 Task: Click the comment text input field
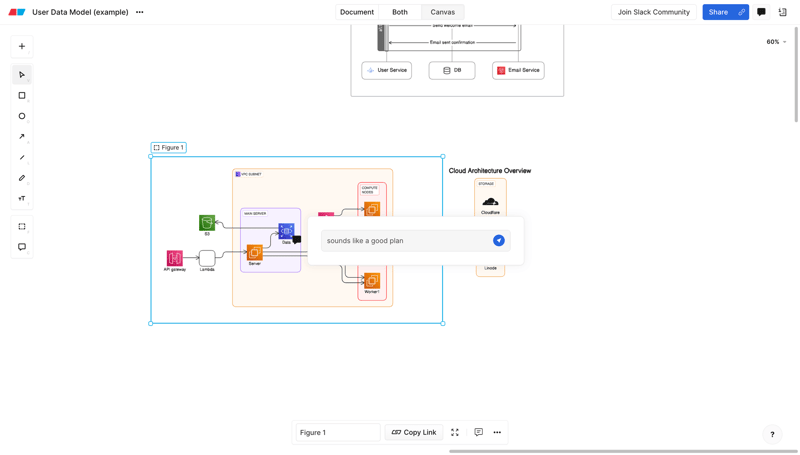405,241
